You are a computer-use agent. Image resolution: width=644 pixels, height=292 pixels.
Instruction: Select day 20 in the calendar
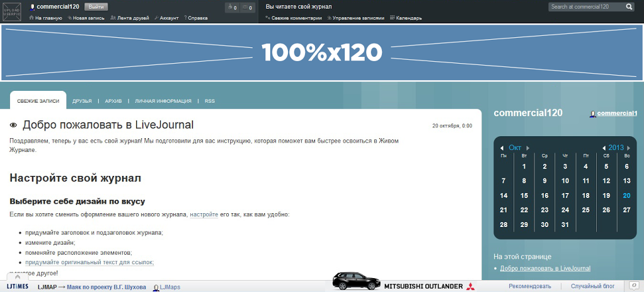coord(626,196)
